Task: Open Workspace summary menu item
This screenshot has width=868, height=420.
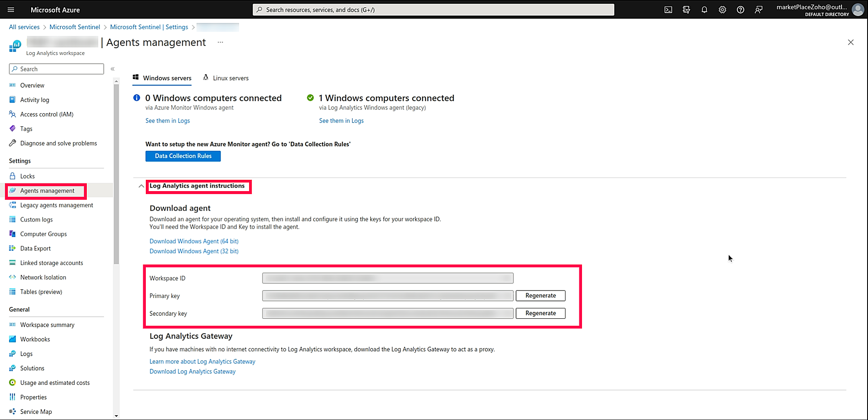Action: tap(47, 325)
